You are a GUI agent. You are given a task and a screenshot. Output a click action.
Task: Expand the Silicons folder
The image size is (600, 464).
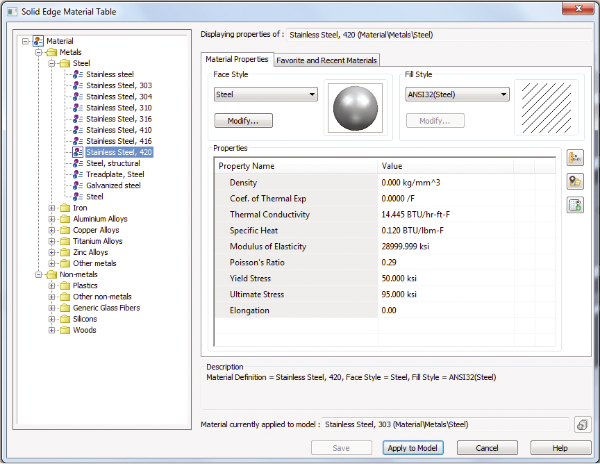pyautogui.click(x=52, y=319)
